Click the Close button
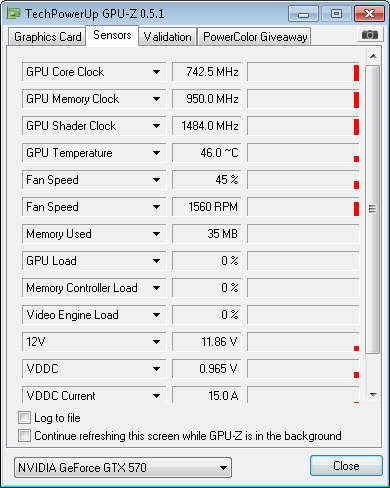This screenshot has height=488, width=390. pyautogui.click(x=346, y=466)
